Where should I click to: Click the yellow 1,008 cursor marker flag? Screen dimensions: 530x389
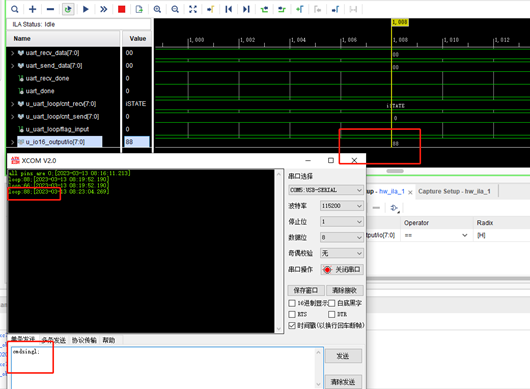tap(400, 22)
